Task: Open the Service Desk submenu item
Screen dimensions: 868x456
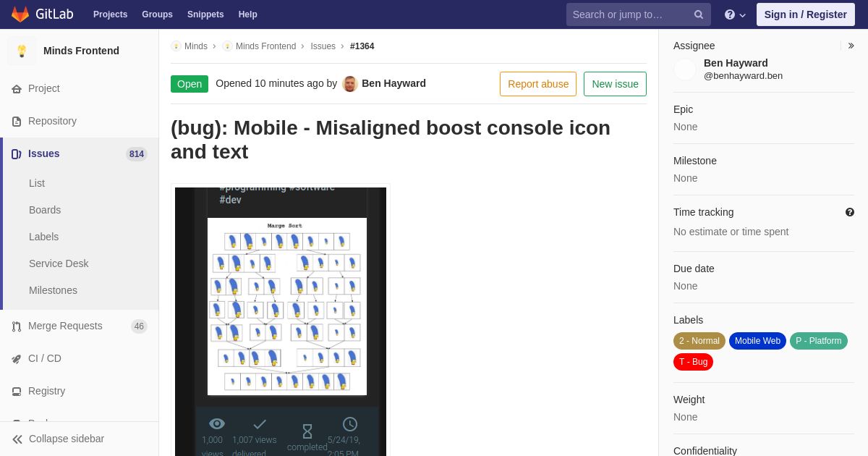Action: [x=59, y=263]
